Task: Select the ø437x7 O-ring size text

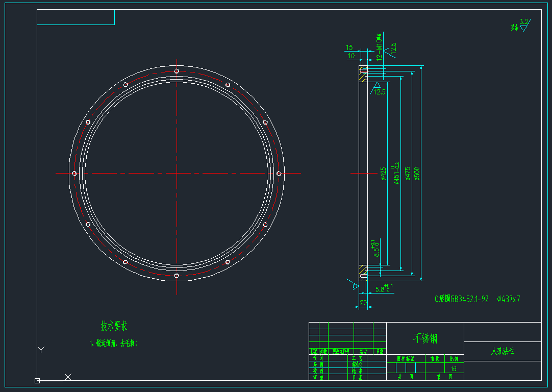Action: pyautogui.click(x=509, y=299)
